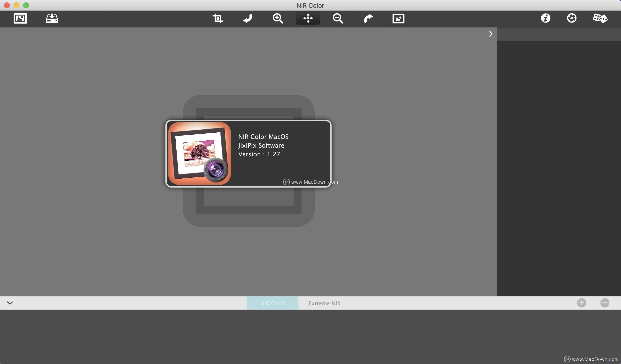Save the image with the disk download icon
Screen dimensions: 621x364
(x=52, y=18)
